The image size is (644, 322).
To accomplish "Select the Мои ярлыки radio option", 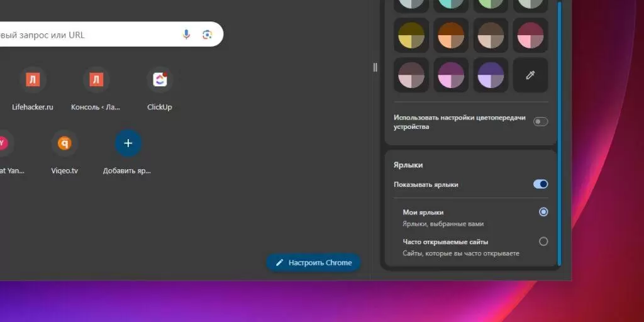I will pos(543,212).
